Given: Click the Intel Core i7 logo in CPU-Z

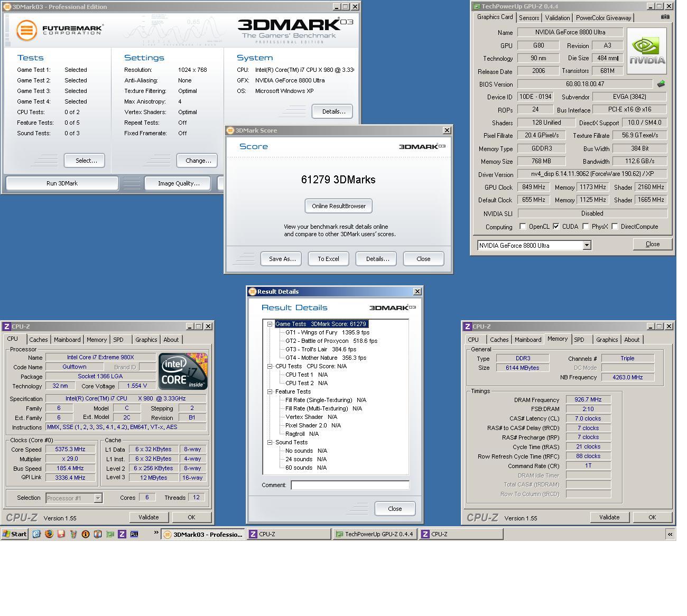Looking at the screenshot, I should click(x=183, y=371).
